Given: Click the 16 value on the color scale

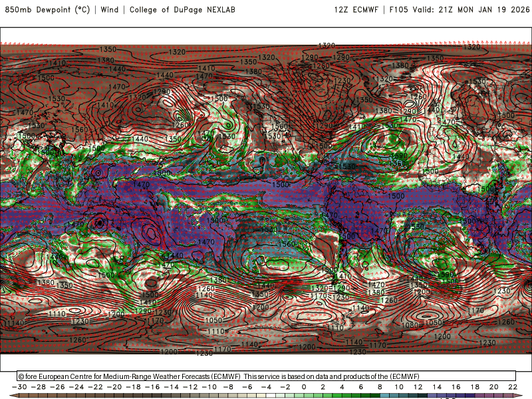Looking at the screenshot, I should [456, 387].
